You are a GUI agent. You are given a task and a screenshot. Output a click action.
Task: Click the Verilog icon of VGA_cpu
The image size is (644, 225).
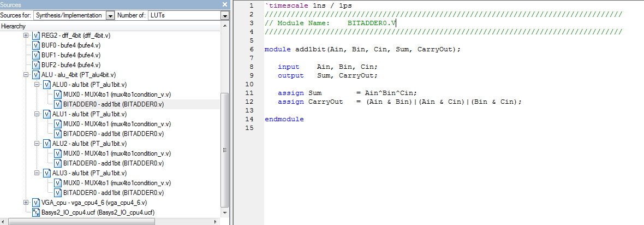click(x=36, y=203)
